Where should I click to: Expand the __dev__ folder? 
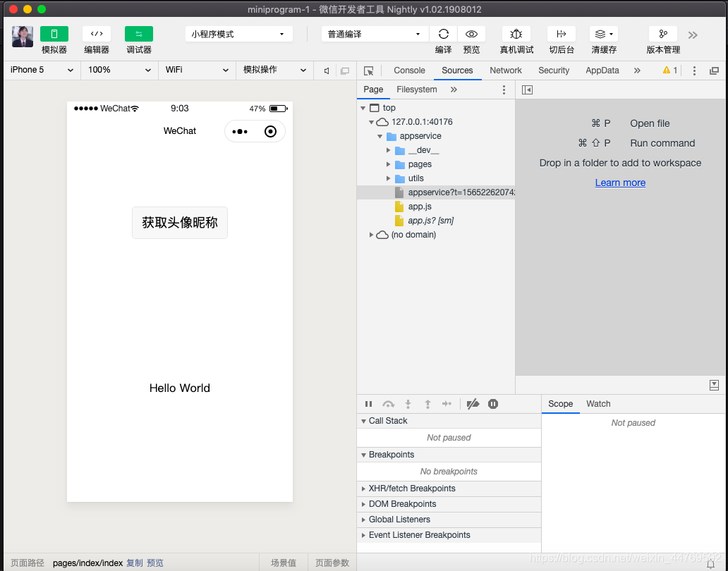pyautogui.click(x=388, y=150)
